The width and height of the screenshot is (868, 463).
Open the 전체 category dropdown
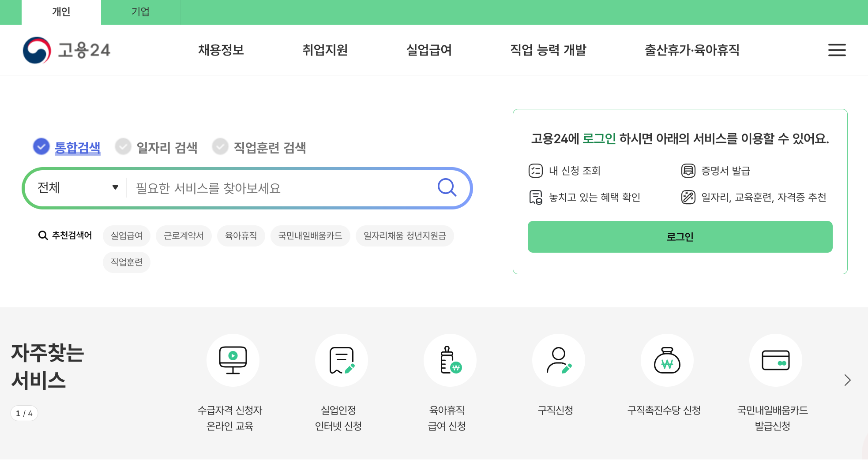pos(75,188)
